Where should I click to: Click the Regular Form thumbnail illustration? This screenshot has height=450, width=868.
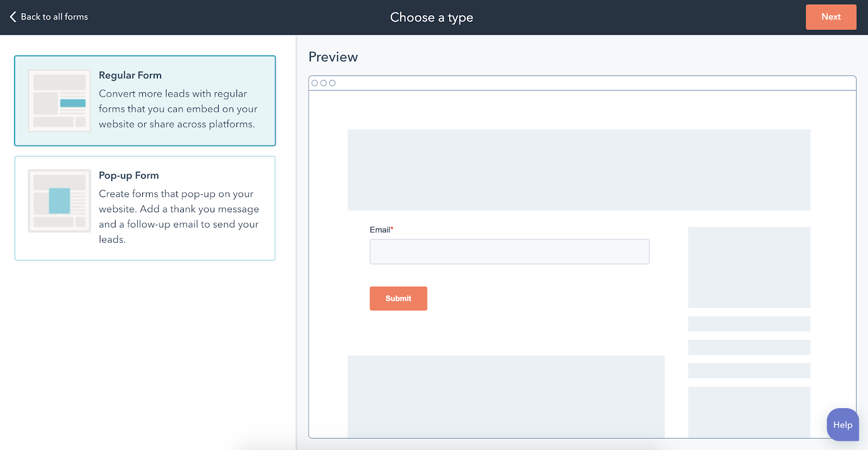click(60, 100)
